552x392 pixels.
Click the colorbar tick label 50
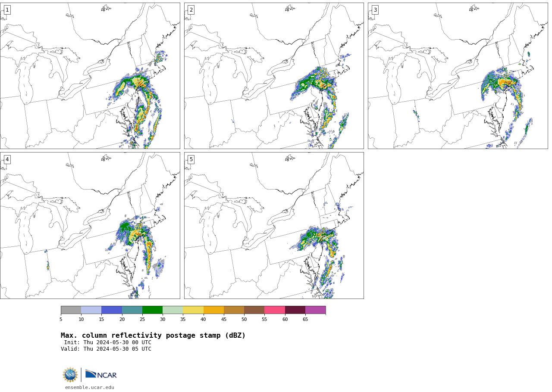244,320
